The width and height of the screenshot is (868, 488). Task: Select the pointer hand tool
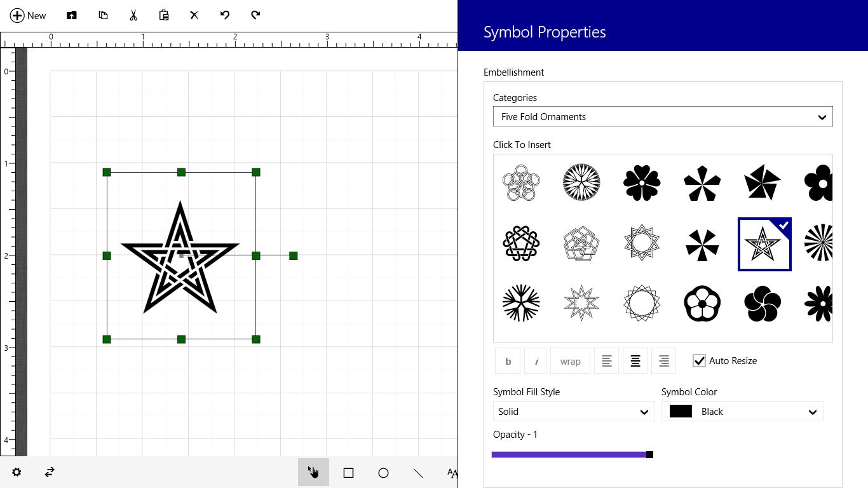[313, 472]
